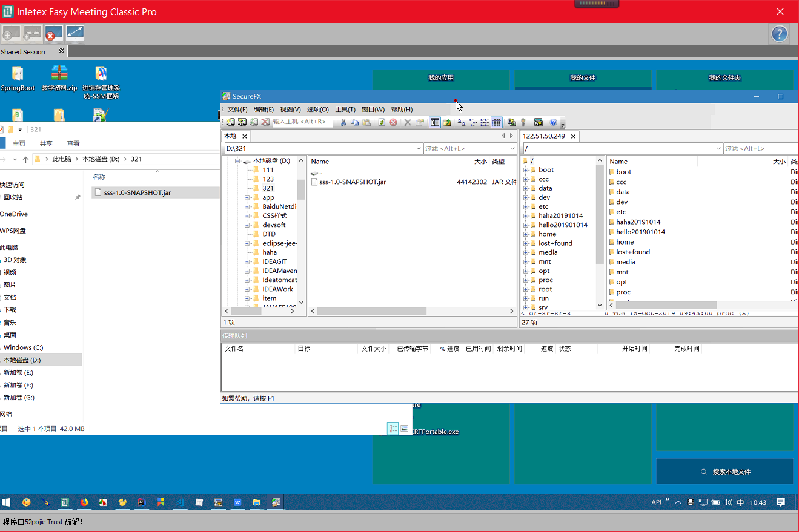Switch to details view icon in SecureFX

(x=497, y=122)
